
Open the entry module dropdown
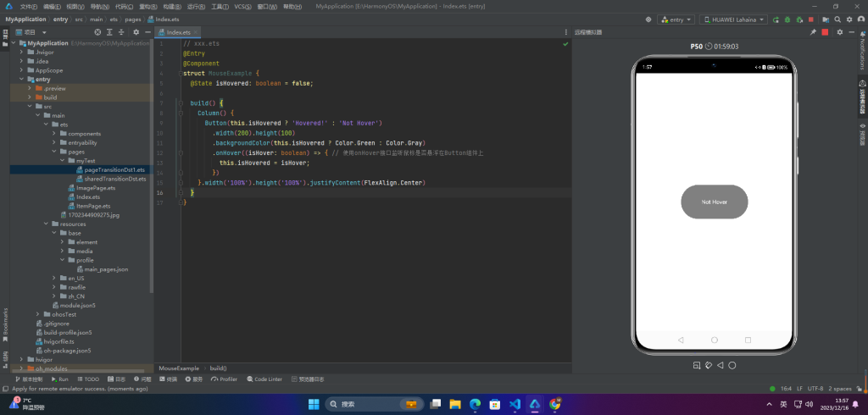click(x=676, y=19)
